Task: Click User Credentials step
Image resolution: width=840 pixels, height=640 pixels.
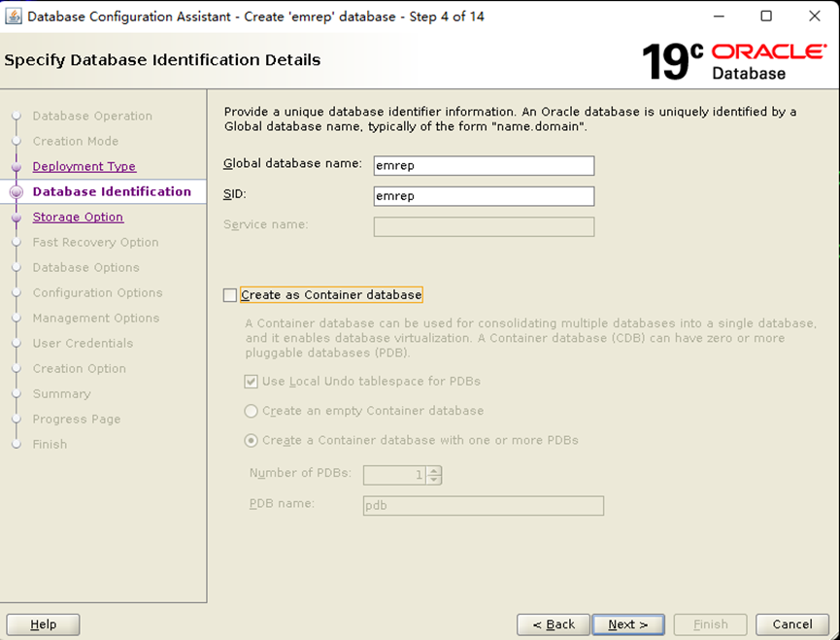Action: click(83, 343)
